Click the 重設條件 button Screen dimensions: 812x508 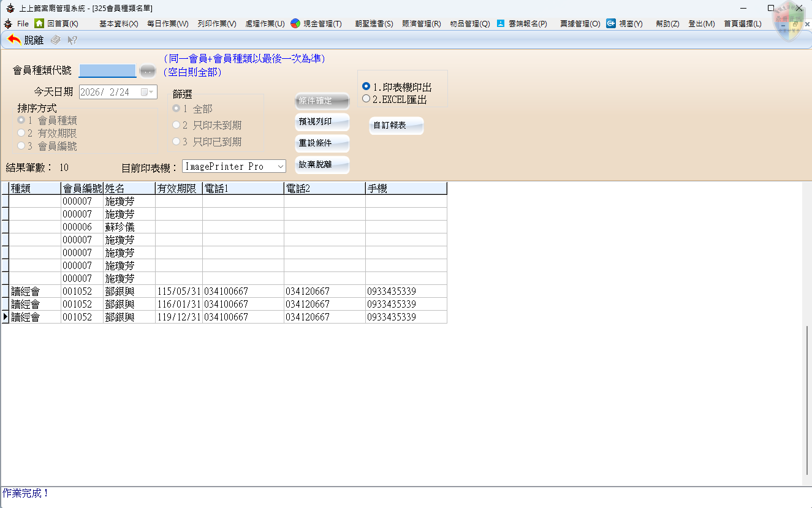tap(322, 143)
